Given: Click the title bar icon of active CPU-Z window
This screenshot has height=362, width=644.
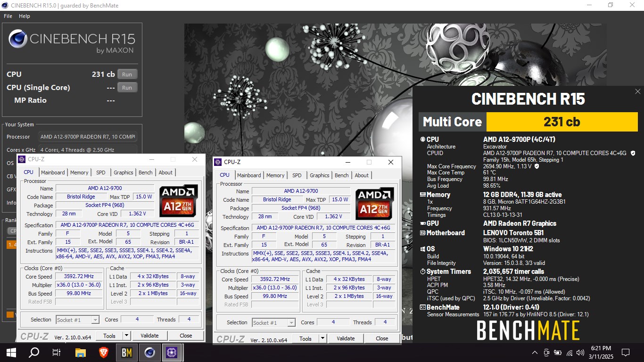Looking at the screenshot, I should [x=218, y=162].
